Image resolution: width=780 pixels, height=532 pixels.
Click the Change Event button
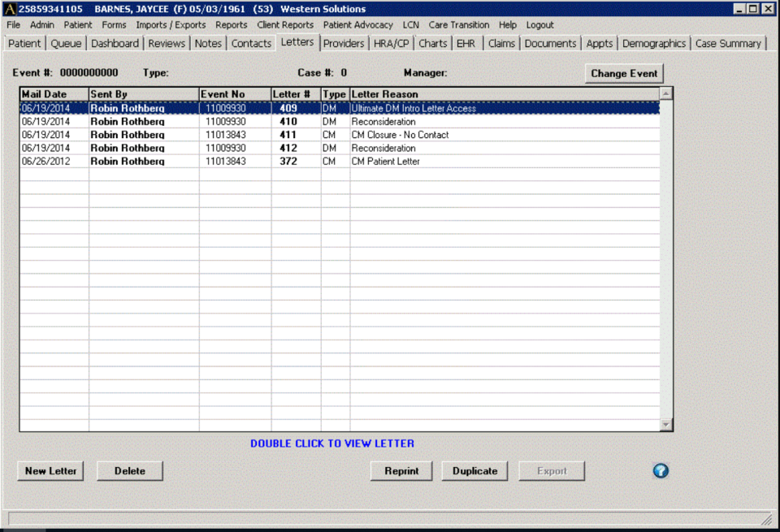pyautogui.click(x=624, y=73)
